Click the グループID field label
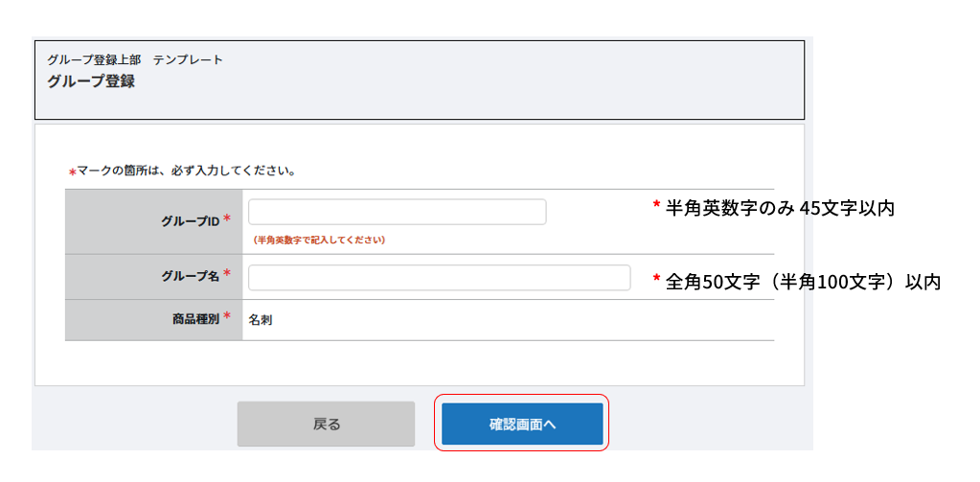Viewport: 980px width, 482px height. click(x=191, y=220)
